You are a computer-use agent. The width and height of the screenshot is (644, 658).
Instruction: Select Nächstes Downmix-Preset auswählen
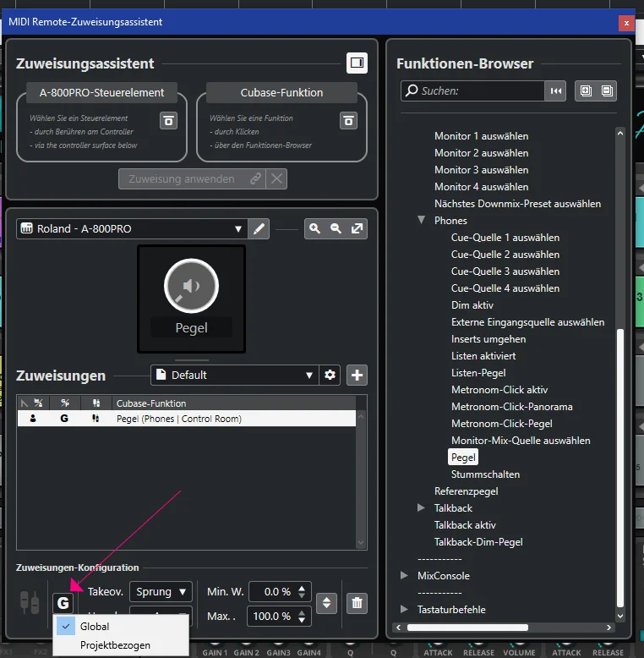pyautogui.click(x=517, y=204)
